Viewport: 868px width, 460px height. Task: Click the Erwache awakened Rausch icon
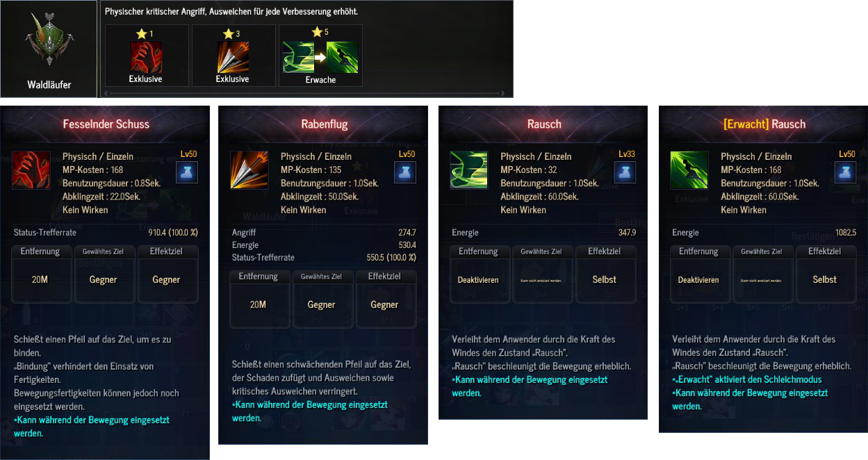click(x=343, y=57)
